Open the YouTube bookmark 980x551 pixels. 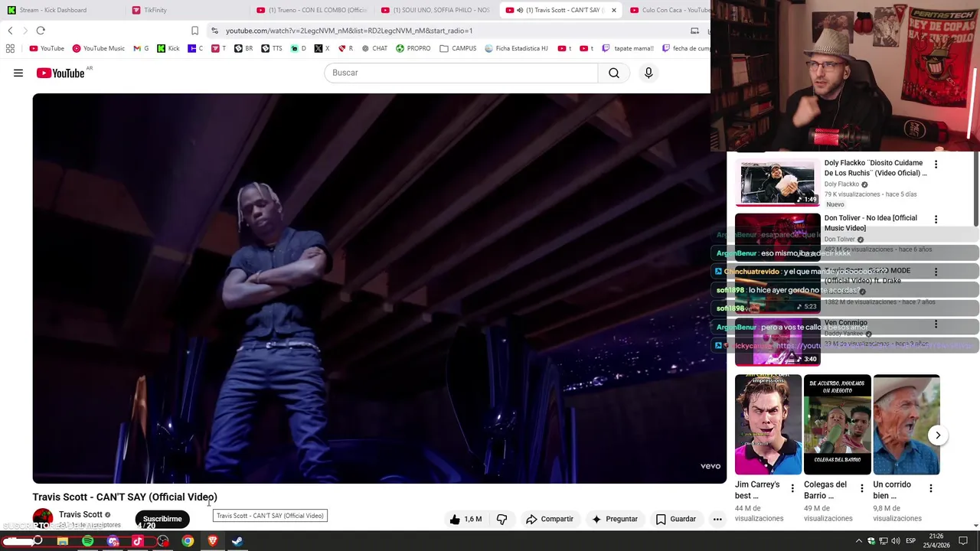click(47, 48)
